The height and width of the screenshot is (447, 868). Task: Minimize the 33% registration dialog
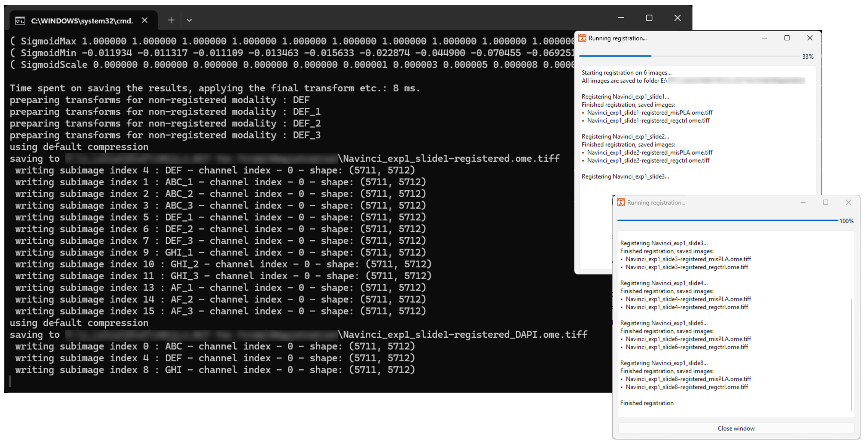(x=764, y=38)
